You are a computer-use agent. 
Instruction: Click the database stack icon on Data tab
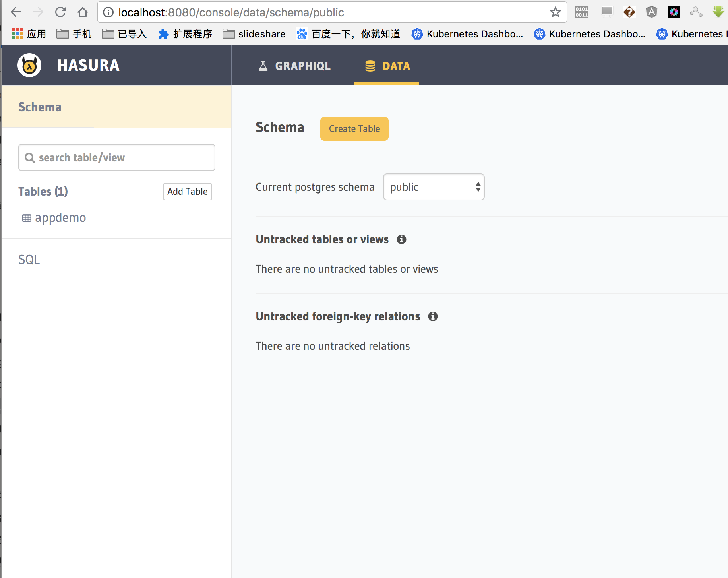[x=370, y=66]
